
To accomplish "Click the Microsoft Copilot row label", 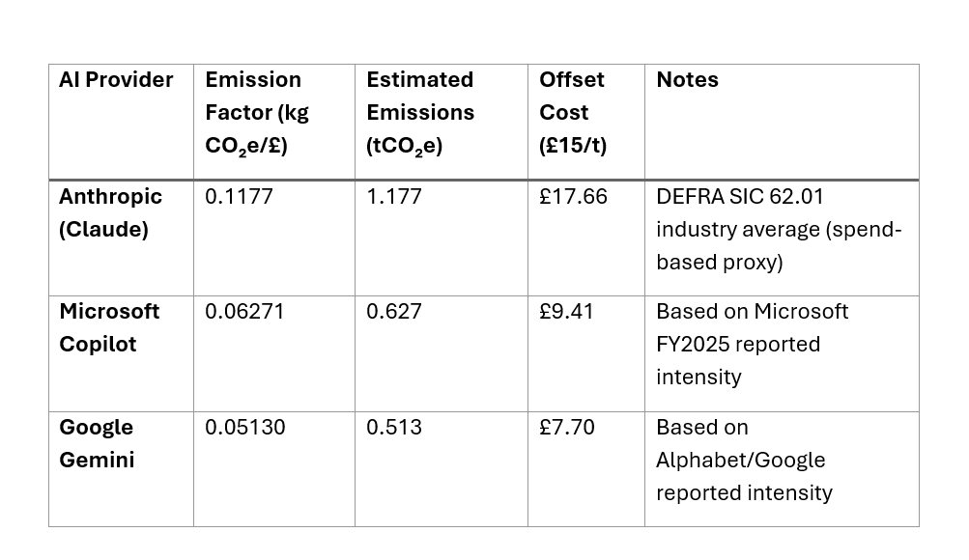I will (109, 328).
